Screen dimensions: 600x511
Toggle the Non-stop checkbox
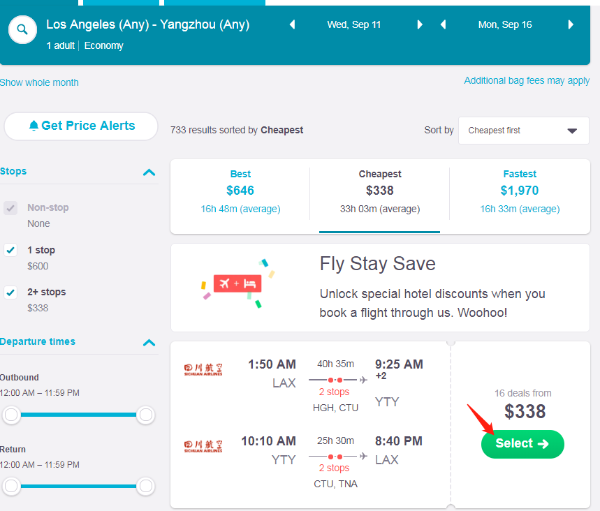[11, 208]
